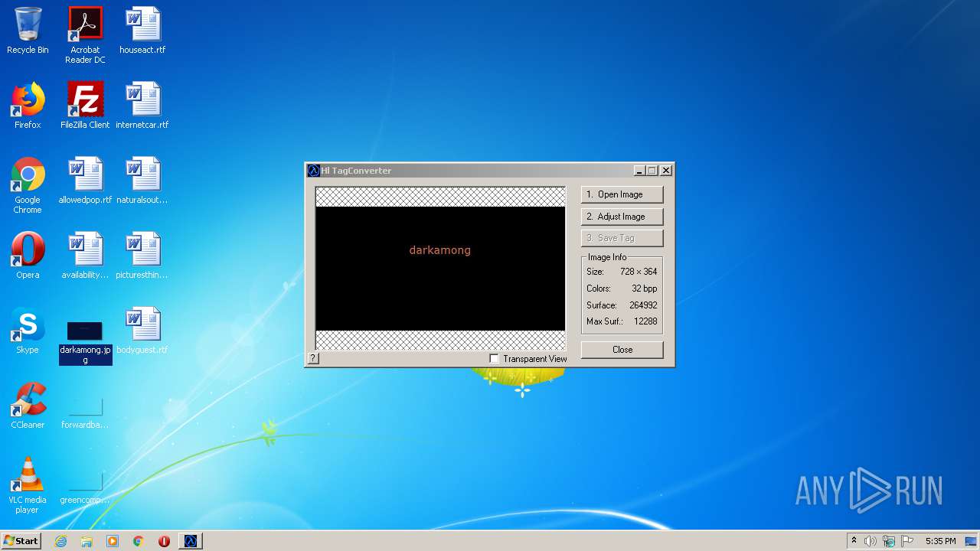Select the Opera desktop shortcut
Viewport: 980px width, 551px height.
pos(28,256)
